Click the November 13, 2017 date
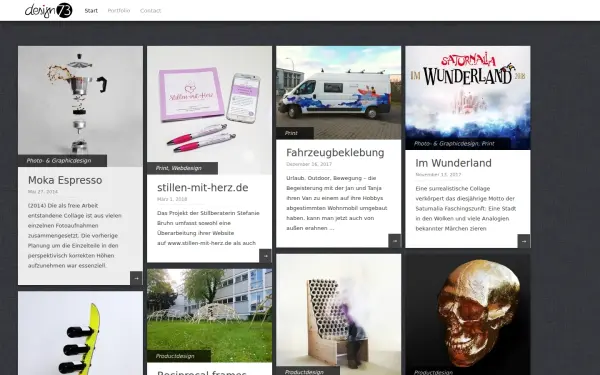 tap(439, 174)
